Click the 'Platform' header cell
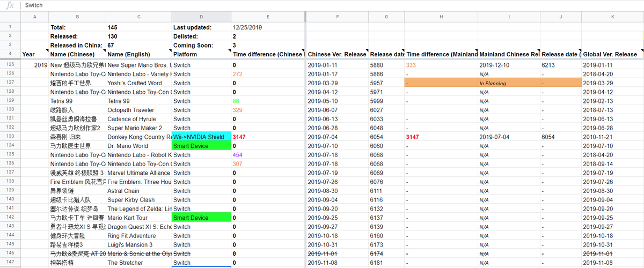The height and width of the screenshot is (268, 644). 201,54
